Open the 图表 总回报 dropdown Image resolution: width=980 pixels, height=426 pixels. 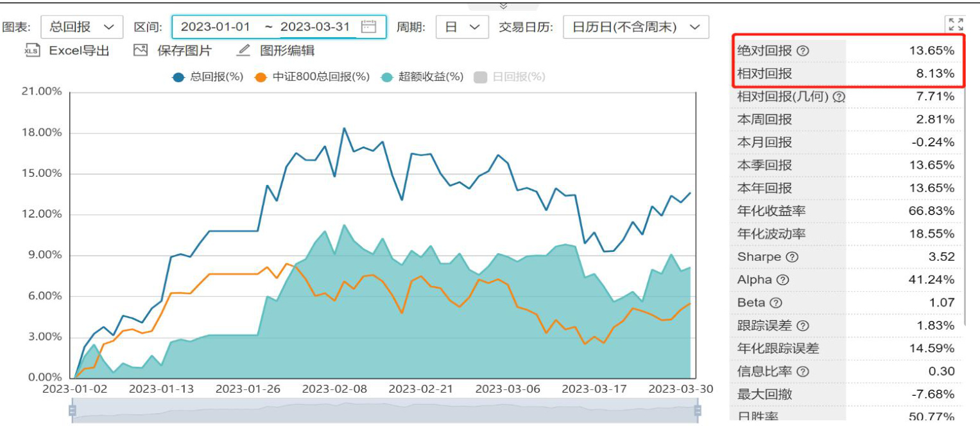point(82,27)
